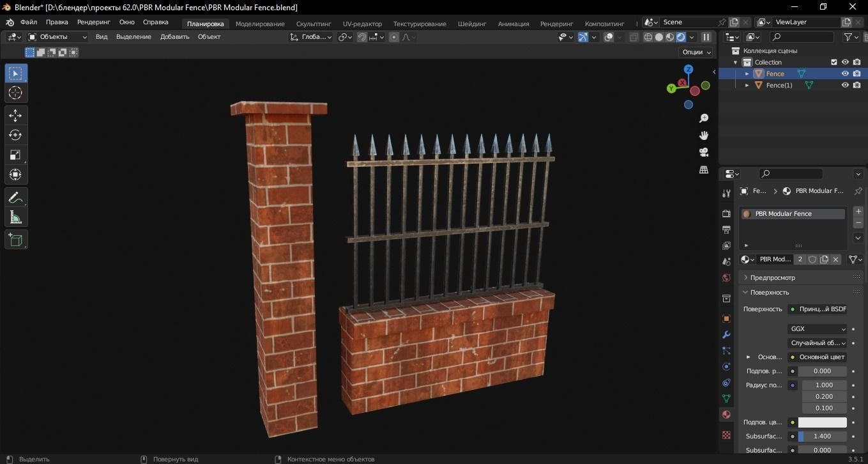The image size is (868, 464).
Task: Switch to wireframe viewport shading
Action: tap(648, 37)
